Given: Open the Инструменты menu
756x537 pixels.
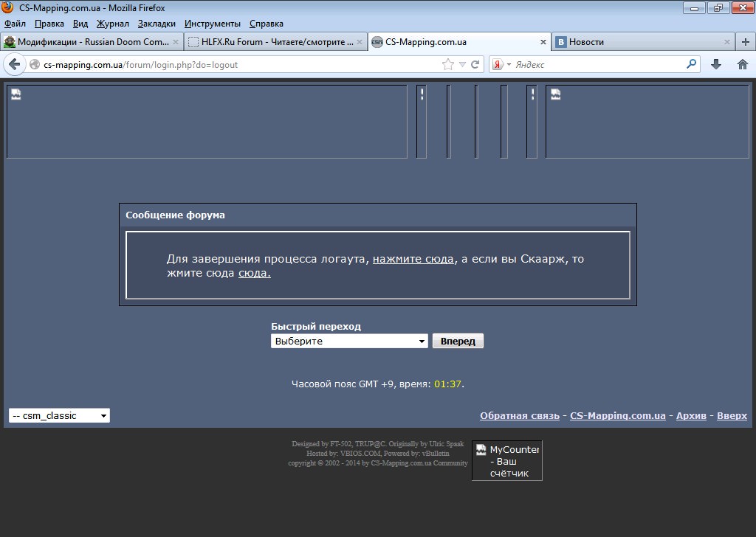Looking at the screenshot, I should tap(213, 24).
